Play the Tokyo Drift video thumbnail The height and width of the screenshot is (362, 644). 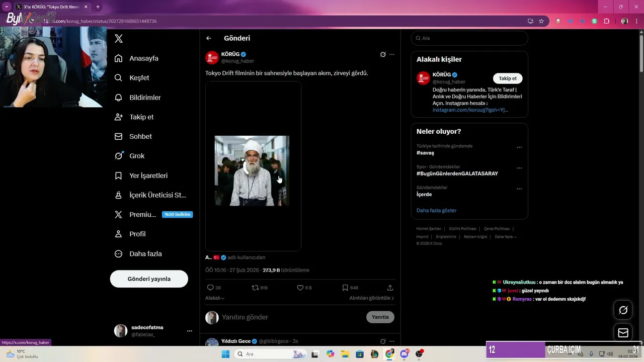tap(253, 166)
